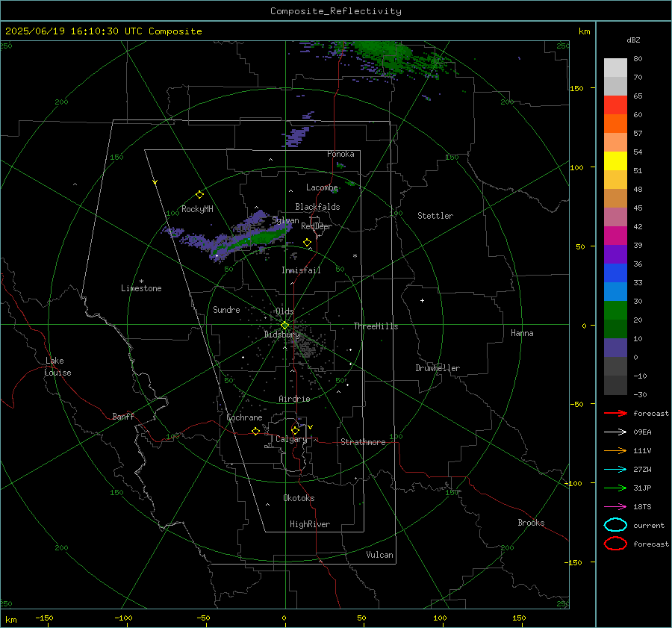672x628 pixels.
Task: Click the purple swatch beside 39 label
Action: coord(615,254)
